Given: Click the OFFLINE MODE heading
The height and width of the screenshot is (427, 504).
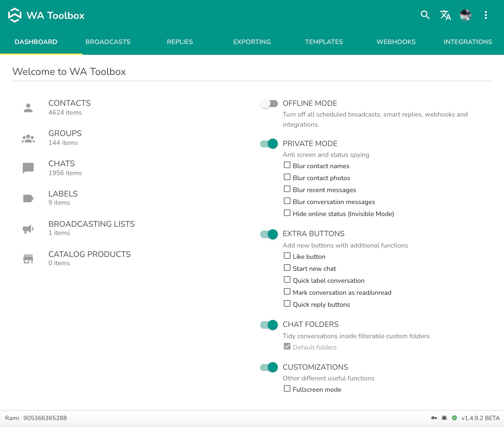Looking at the screenshot, I should click(x=310, y=103).
